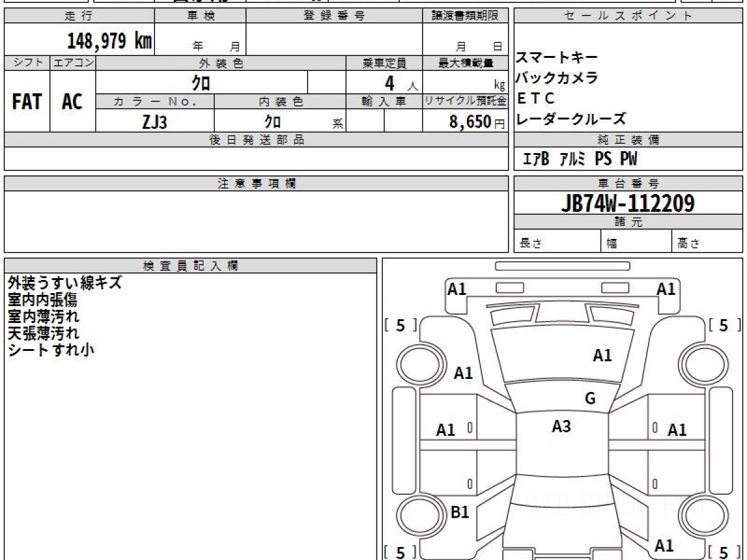Select the note シートすれ小

point(51,350)
